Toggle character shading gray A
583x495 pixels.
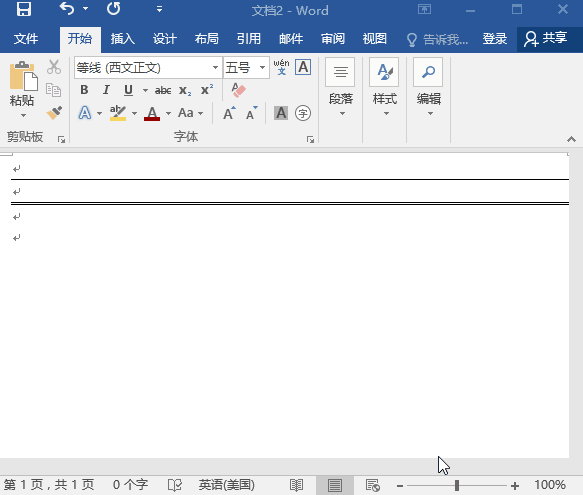point(281,113)
